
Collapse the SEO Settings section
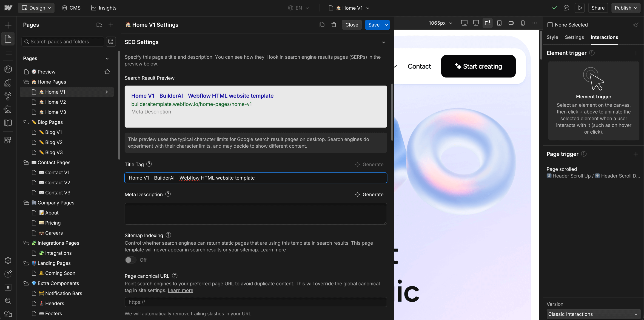pyautogui.click(x=384, y=42)
